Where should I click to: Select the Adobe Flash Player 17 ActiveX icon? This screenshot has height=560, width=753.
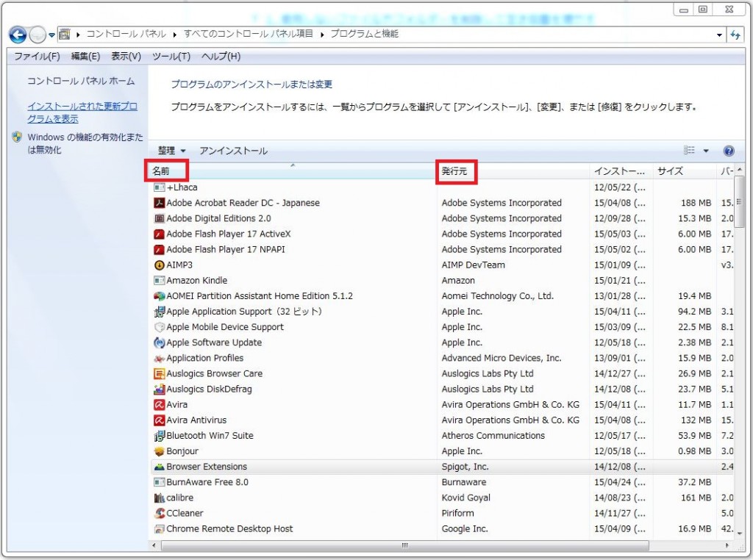[159, 234]
